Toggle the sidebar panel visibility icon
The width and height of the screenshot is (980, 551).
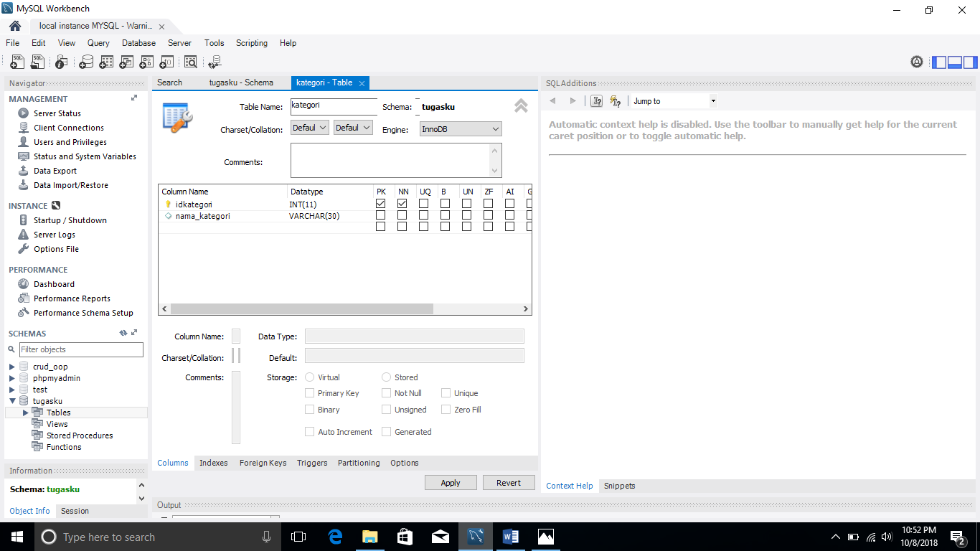click(939, 62)
